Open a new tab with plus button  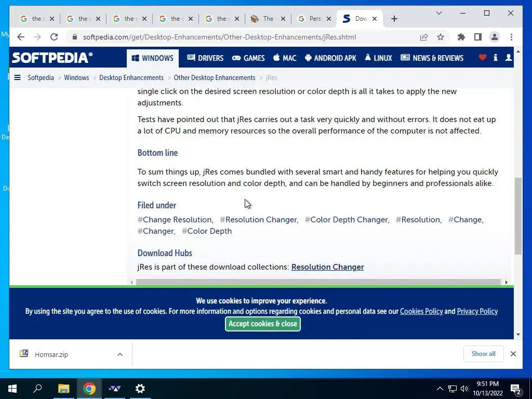[x=394, y=19]
